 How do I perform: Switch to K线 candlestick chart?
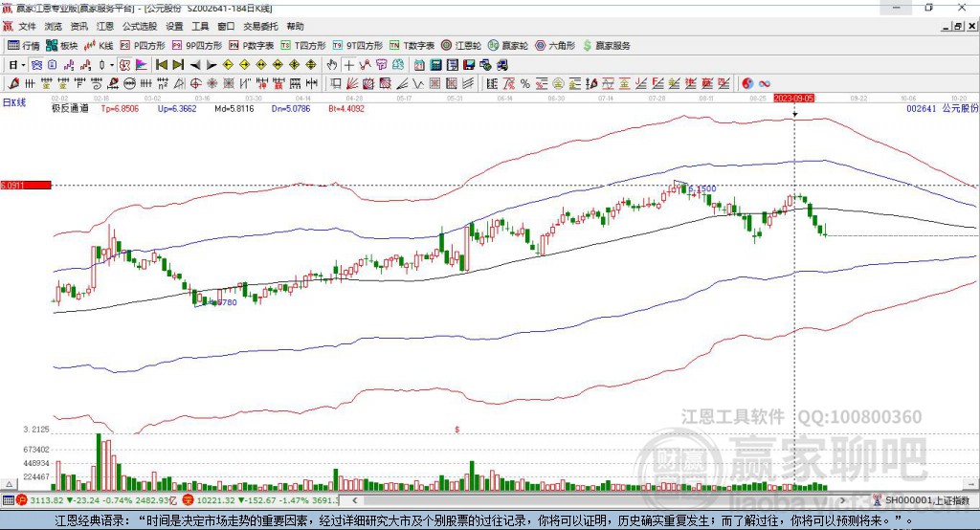[x=99, y=46]
